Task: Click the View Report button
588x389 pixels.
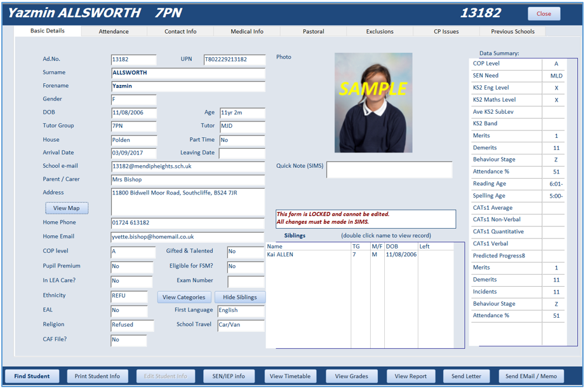Action: coord(410,376)
